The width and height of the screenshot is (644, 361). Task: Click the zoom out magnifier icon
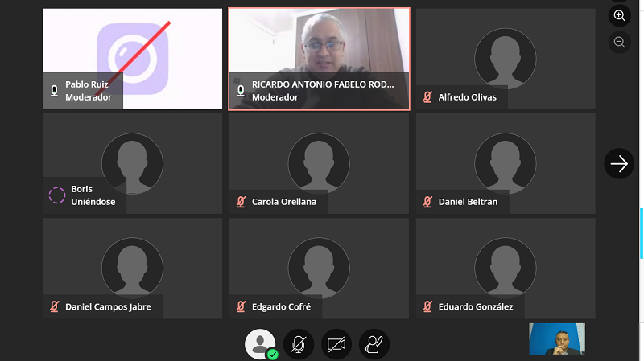click(x=619, y=43)
